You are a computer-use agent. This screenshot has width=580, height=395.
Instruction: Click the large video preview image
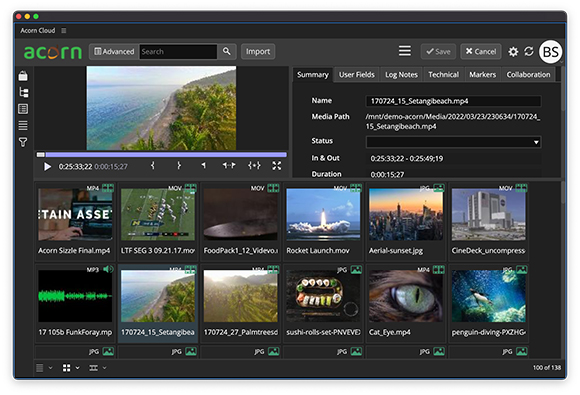161,108
